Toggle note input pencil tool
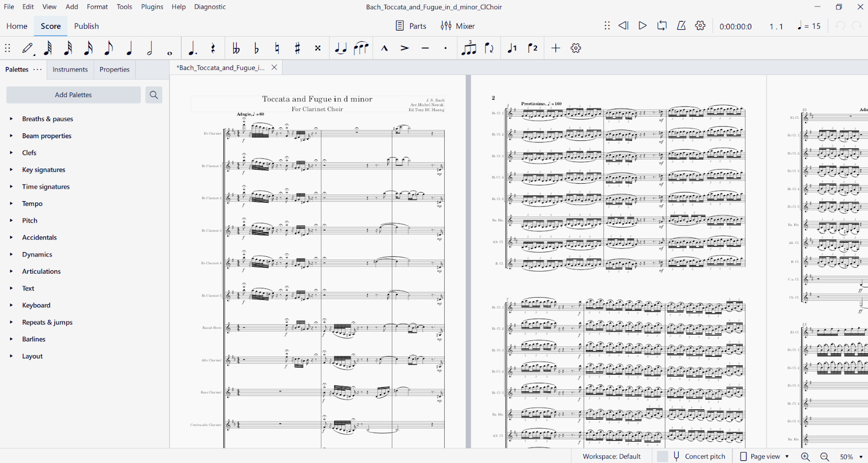The height and width of the screenshot is (463, 868). (28, 48)
